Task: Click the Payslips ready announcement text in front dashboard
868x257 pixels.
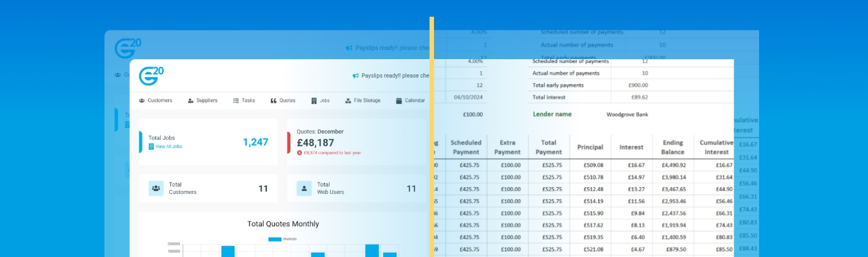Action: 395,76
